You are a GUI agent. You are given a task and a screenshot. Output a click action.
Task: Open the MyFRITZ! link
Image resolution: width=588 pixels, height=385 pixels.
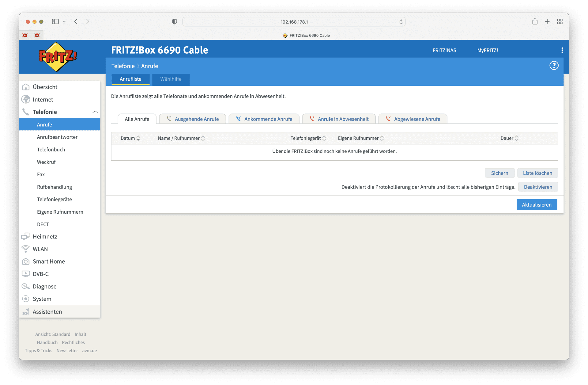[x=488, y=50]
